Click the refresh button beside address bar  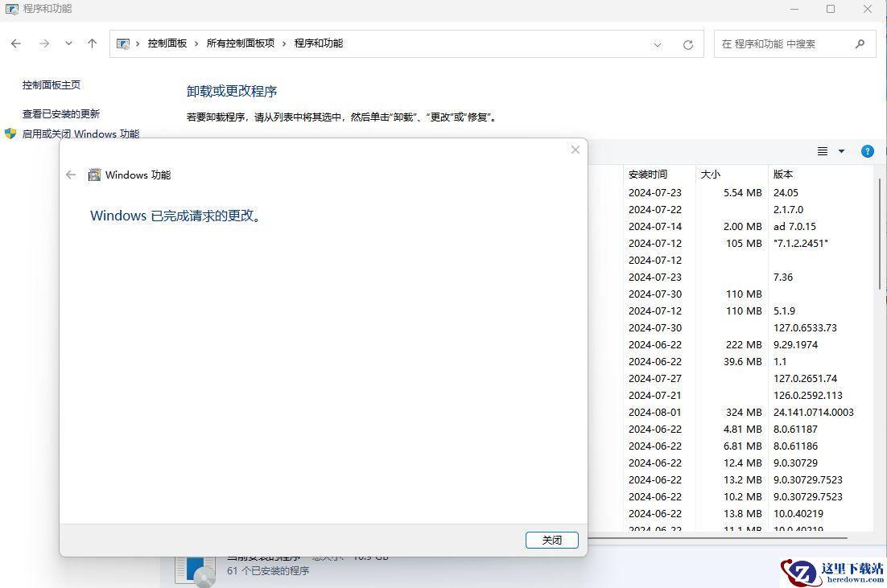pos(687,44)
